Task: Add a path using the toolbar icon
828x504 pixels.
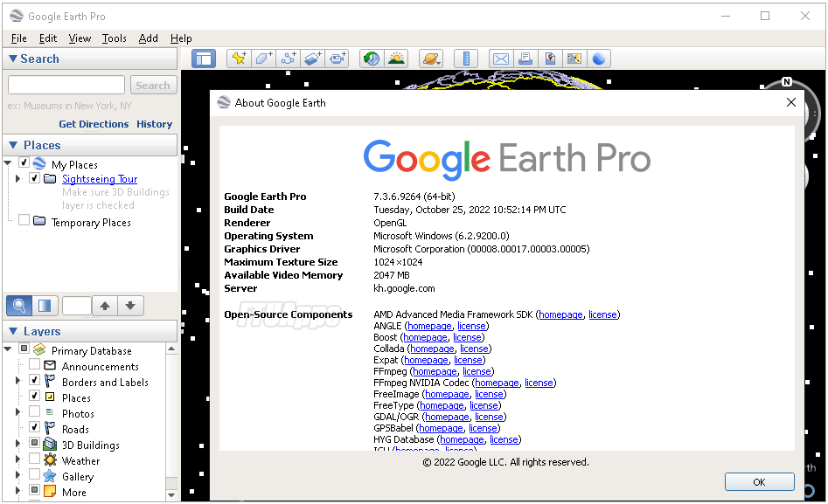Action: 289,59
